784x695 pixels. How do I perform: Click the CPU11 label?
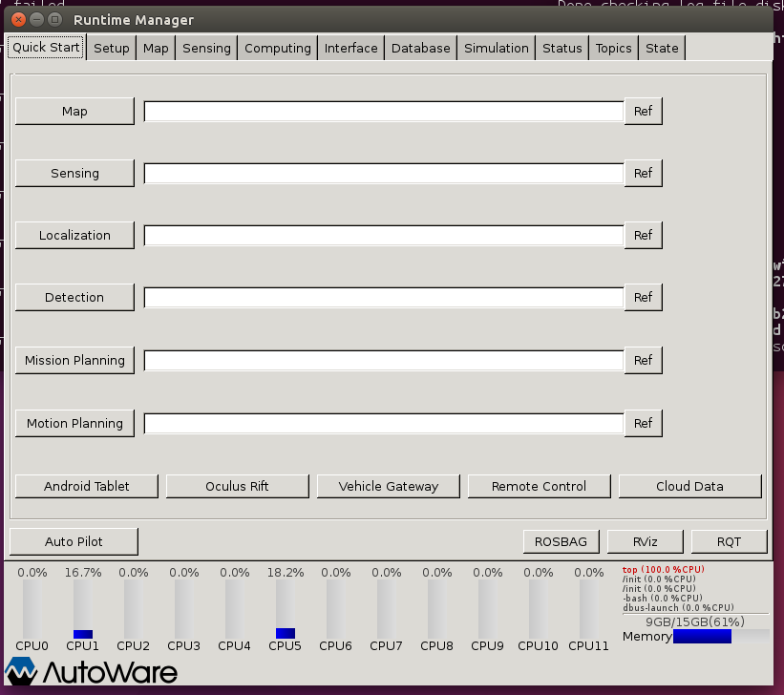(588, 646)
